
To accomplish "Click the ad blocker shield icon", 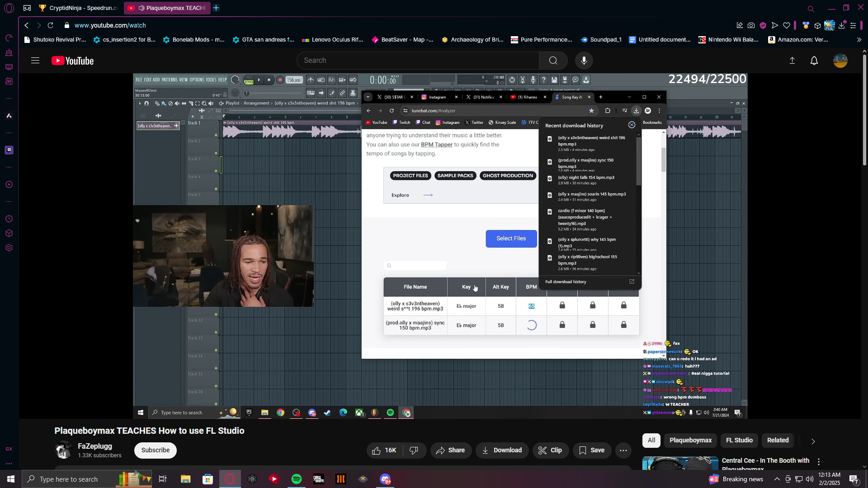I will click(x=763, y=26).
